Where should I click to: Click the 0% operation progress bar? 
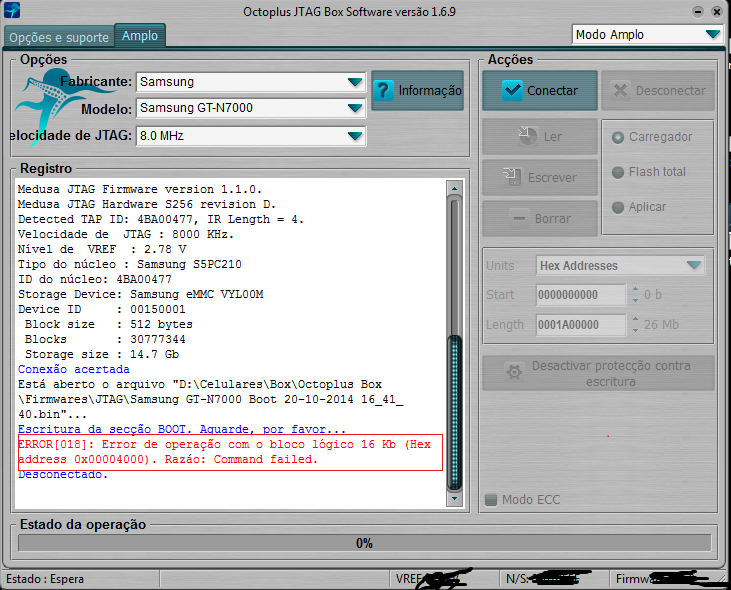pos(365,543)
